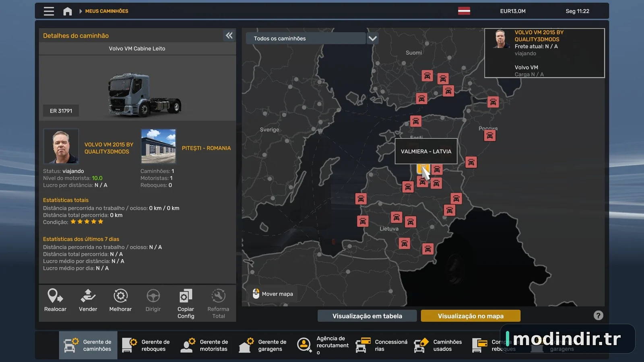This screenshot has width=644, height=362.
Task: Open Gerente de reboques tab
Action: click(x=147, y=345)
